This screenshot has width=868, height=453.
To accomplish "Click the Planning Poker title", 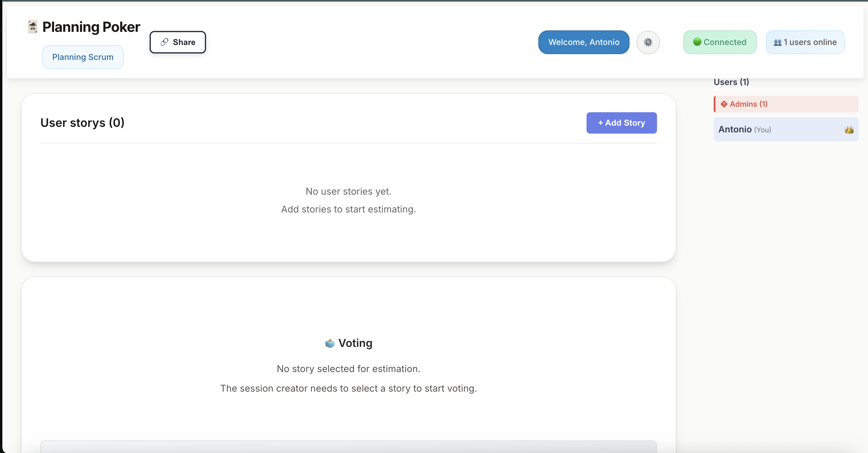I will click(x=91, y=27).
